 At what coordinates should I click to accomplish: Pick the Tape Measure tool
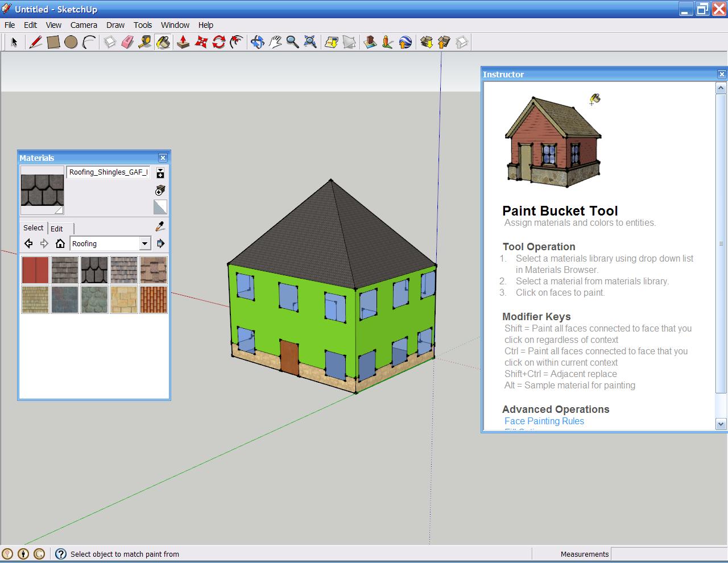tap(144, 42)
